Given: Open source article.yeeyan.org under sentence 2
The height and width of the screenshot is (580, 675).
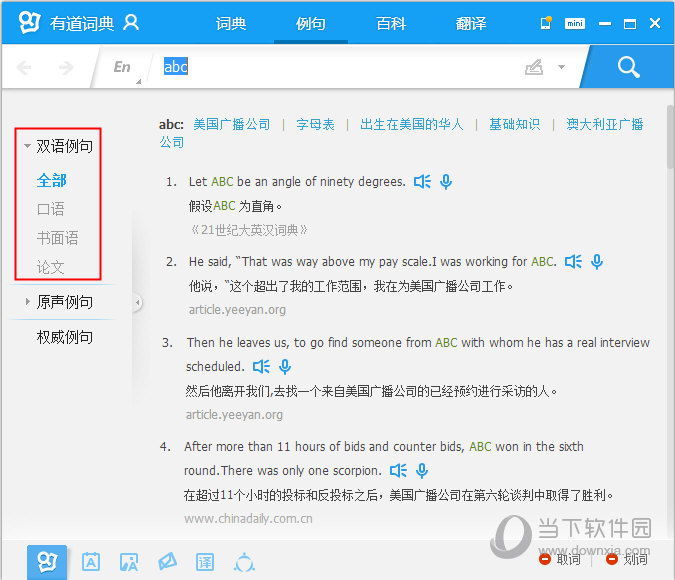Looking at the screenshot, I should [237, 310].
